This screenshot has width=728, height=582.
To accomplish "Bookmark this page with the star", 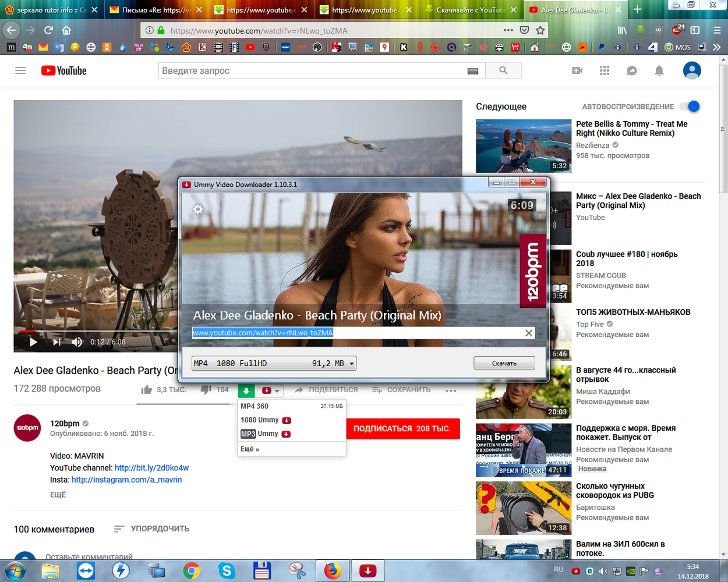I will pyautogui.click(x=540, y=30).
